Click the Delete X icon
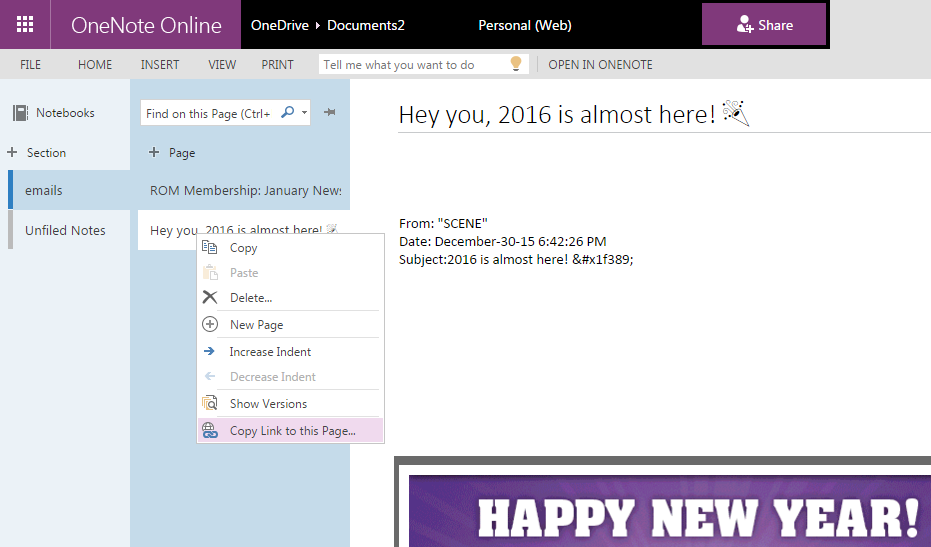The width and height of the screenshot is (931, 547). [x=210, y=297]
